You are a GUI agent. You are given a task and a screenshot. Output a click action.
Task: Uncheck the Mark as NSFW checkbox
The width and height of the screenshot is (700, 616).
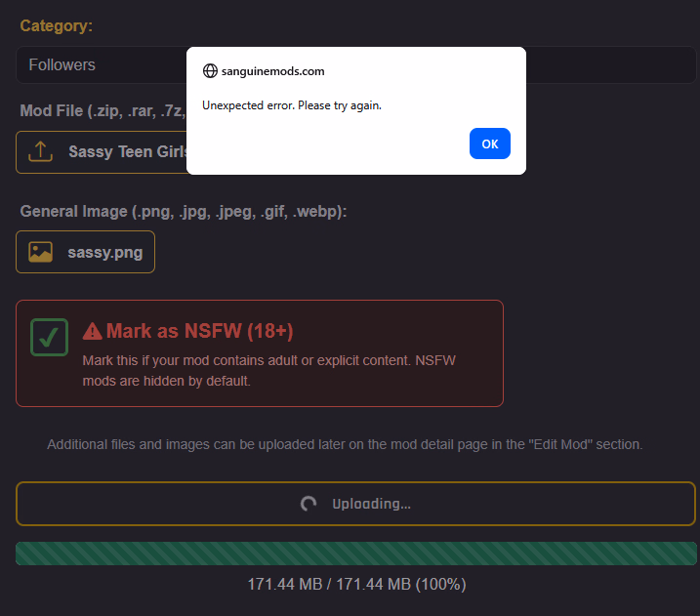[49, 338]
